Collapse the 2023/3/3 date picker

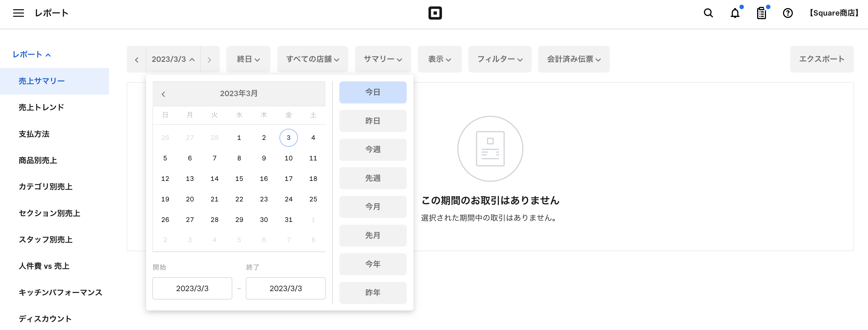[x=173, y=60]
